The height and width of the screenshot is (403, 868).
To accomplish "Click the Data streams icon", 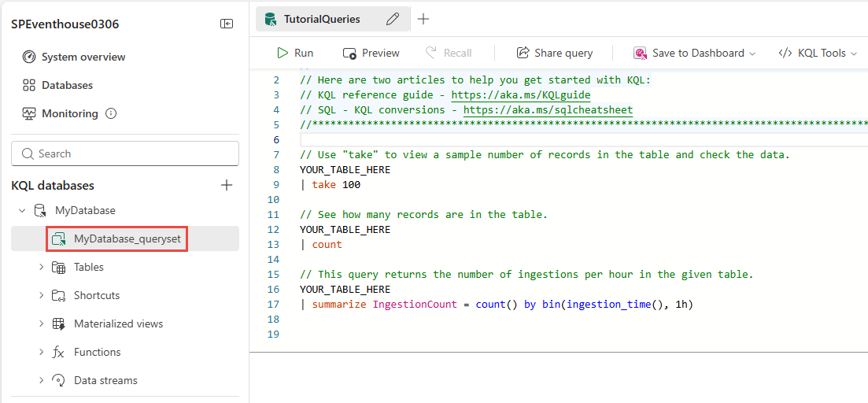I will tap(58, 380).
